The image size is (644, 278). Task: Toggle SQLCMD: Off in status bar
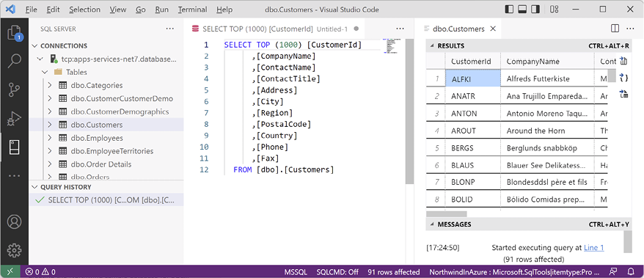(337, 272)
